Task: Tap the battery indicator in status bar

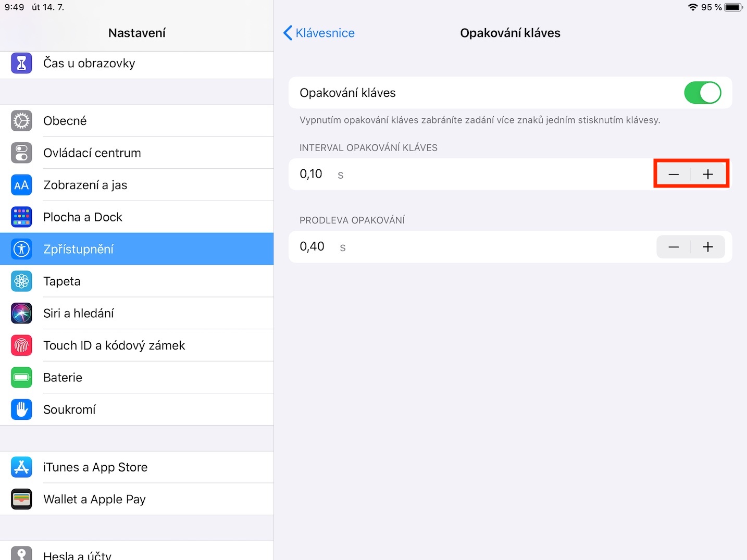Action: (x=733, y=7)
